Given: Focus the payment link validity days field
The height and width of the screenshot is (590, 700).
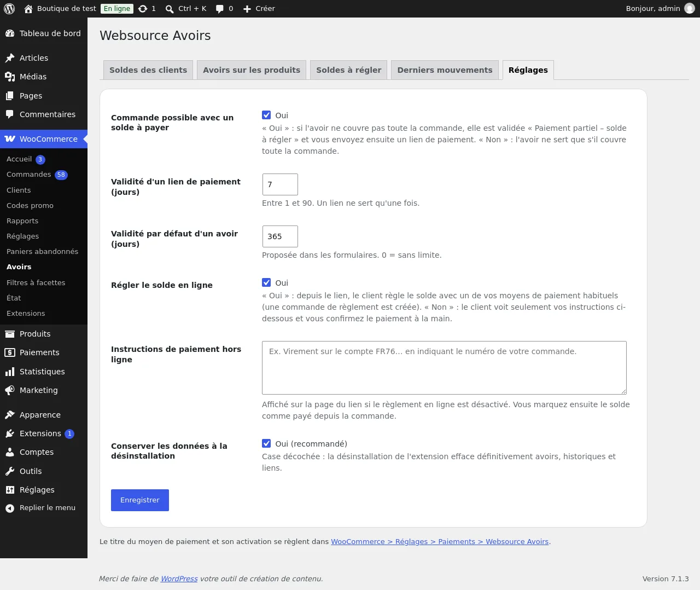Looking at the screenshot, I should point(280,184).
